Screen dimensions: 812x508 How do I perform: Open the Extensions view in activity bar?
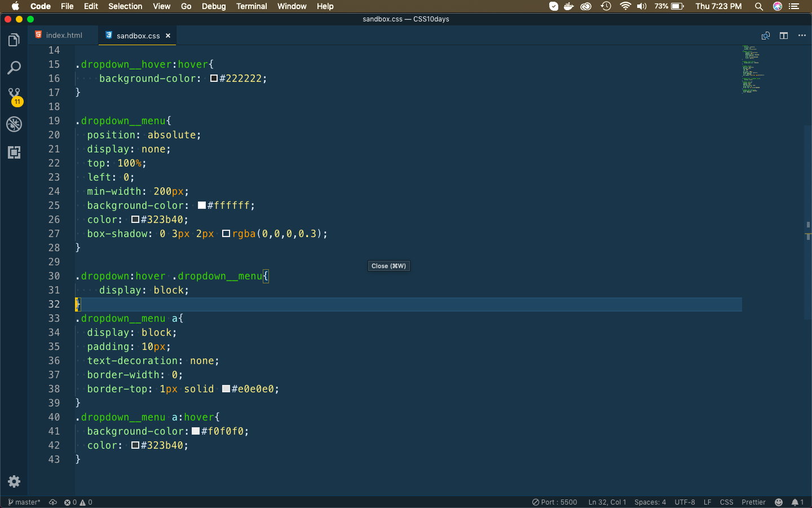[x=14, y=152]
